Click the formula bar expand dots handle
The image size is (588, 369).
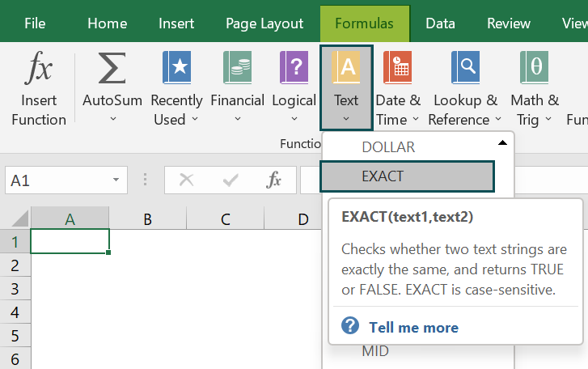[145, 180]
